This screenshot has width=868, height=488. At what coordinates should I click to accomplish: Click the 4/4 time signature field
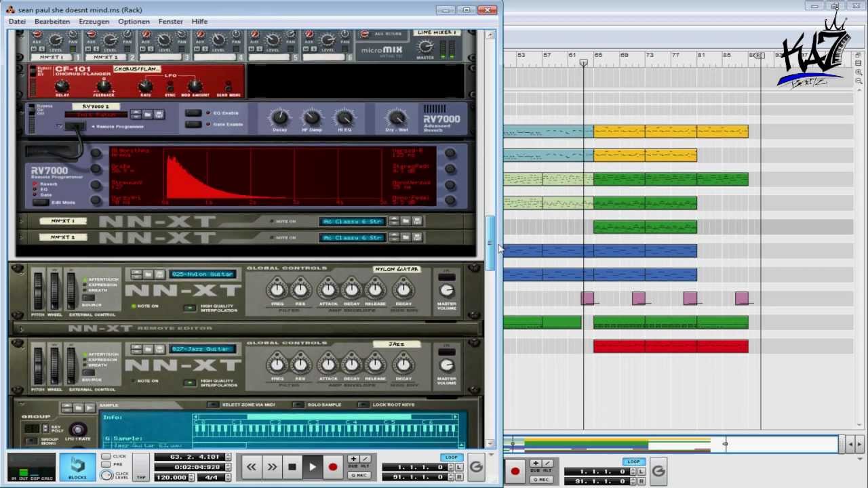point(212,477)
